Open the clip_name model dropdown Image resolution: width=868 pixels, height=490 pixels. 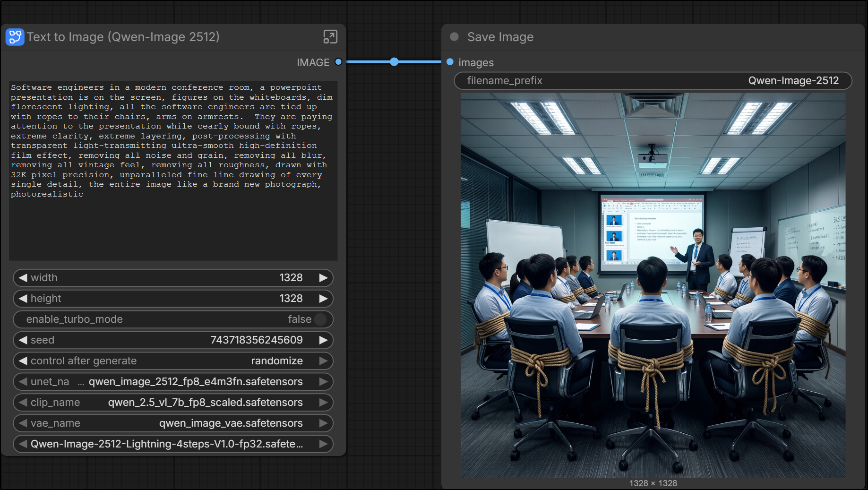point(173,403)
